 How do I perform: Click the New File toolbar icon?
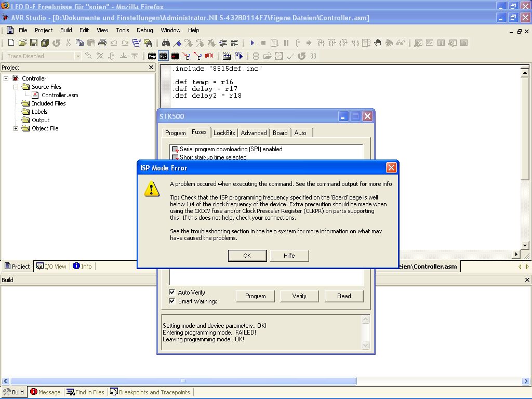(x=11, y=43)
